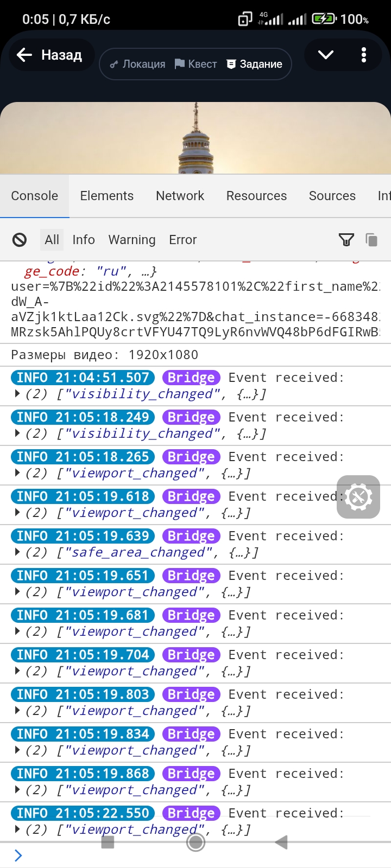Show only Info level messages

click(84, 240)
